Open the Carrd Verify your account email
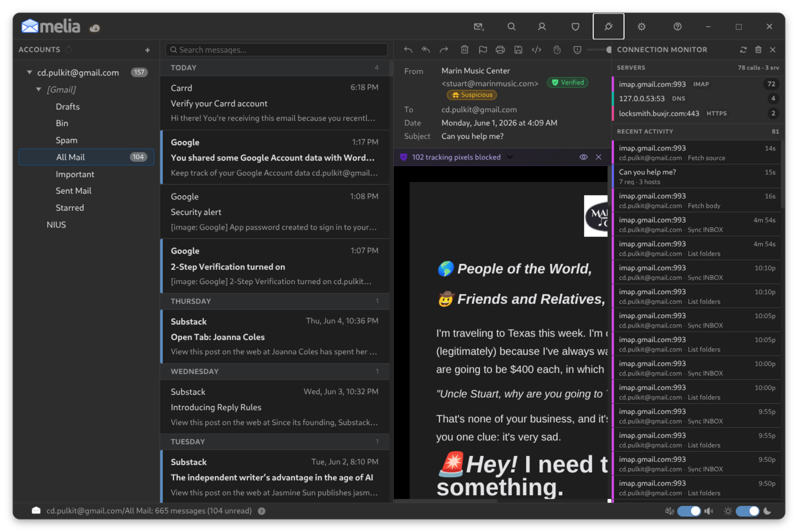The height and width of the screenshot is (532, 798). 275,103
